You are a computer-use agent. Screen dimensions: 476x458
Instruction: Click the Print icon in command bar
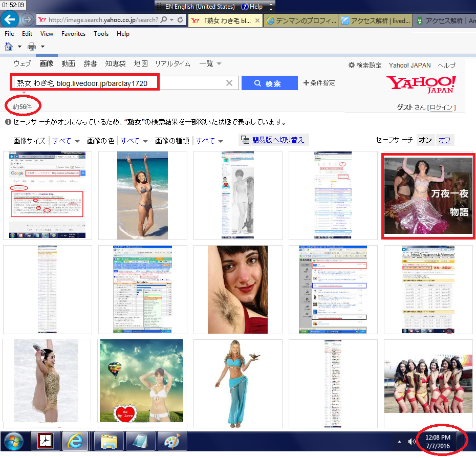pos(32,47)
